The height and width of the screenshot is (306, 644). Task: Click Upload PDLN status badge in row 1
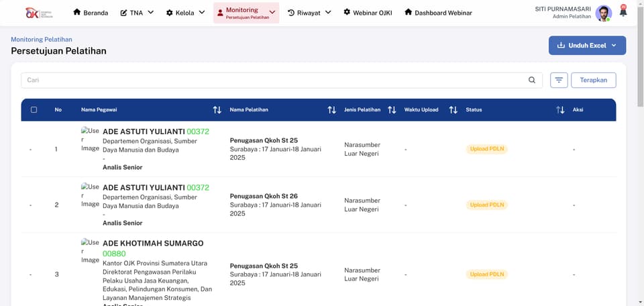(x=487, y=149)
